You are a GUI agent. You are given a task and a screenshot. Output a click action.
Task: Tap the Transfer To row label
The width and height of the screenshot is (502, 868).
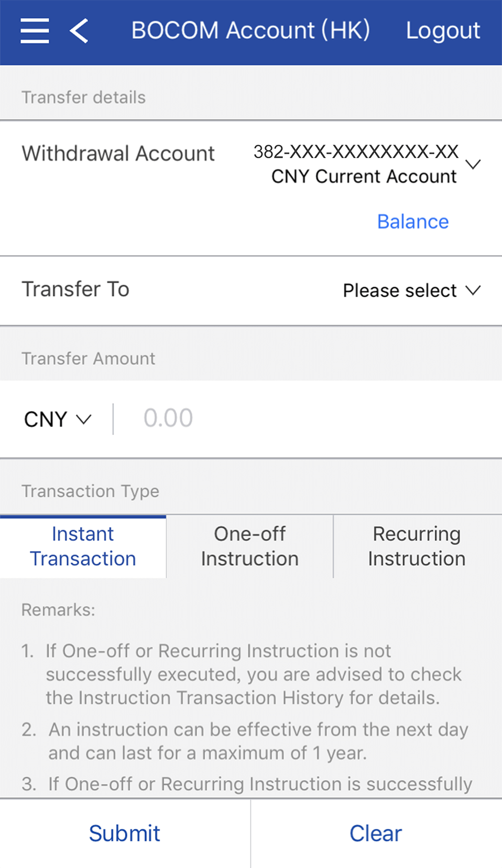[75, 289]
